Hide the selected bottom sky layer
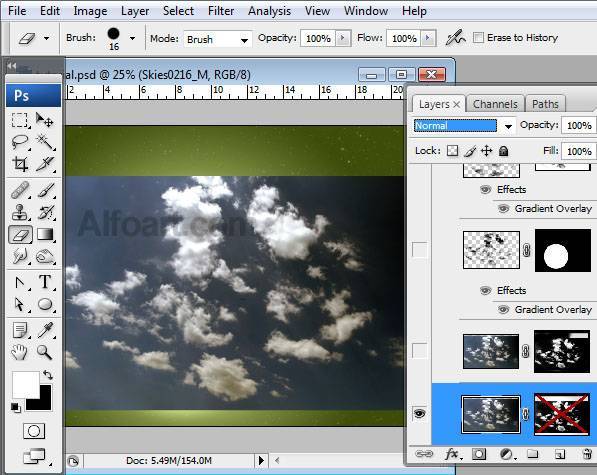Image resolution: width=597 pixels, height=475 pixels. (419, 413)
